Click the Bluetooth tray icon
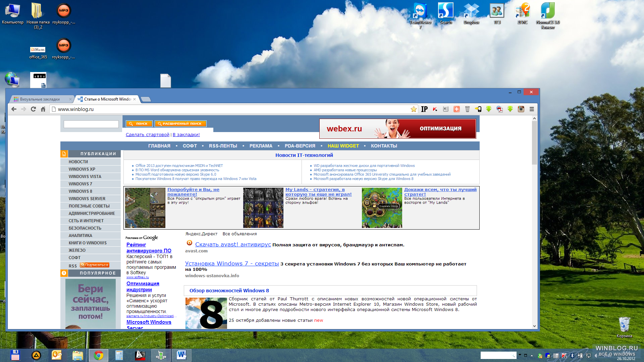The height and width of the screenshot is (362, 644). click(572, 356)
